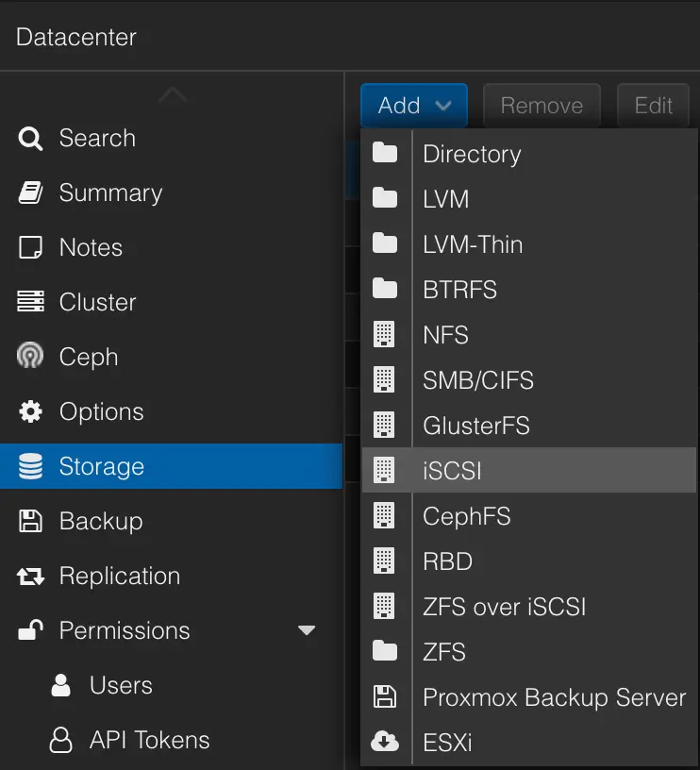Collapse the sidebar with the up chevron
This screenshot has height=770, width=700.
(x=172, y=93)
